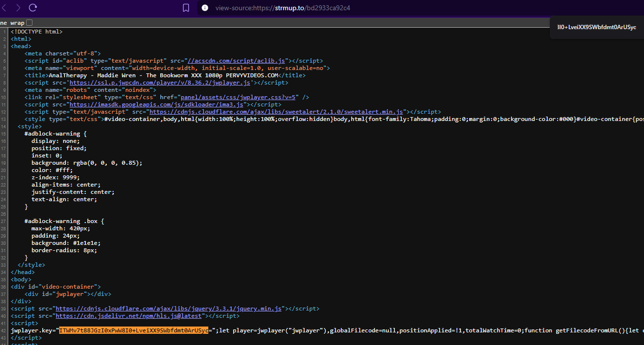
Task: Reload the page source
Action: 33,8
